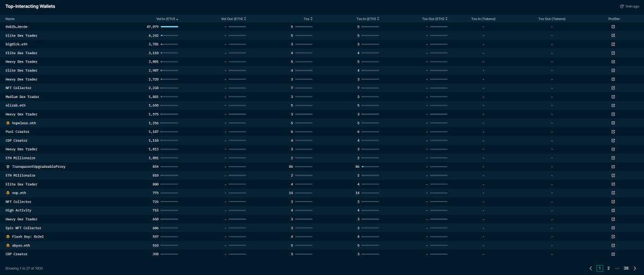This screenshot has width=644, height=275.
Task: Click Flash Boy: 0x2e1 name
Action: 28,236
